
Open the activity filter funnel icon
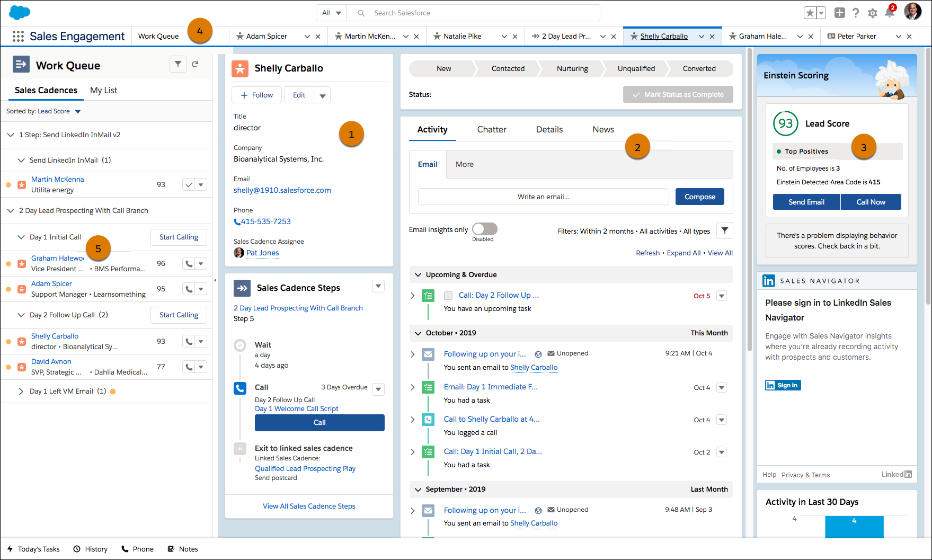tap(725, 230)
